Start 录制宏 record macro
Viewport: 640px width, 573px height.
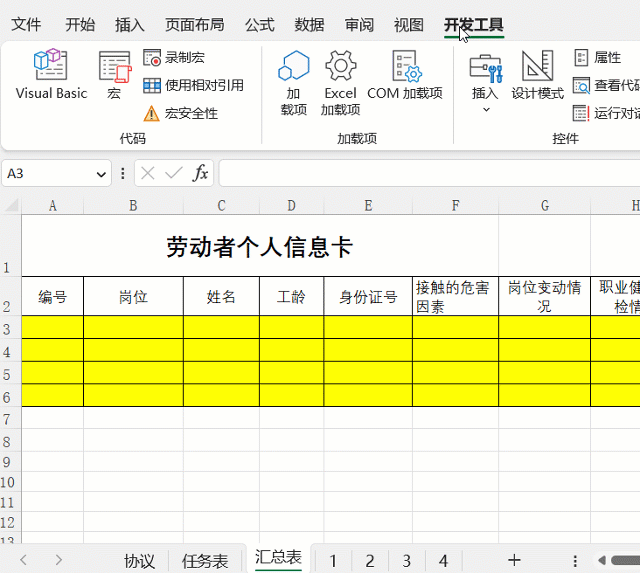tap(174, 58)
